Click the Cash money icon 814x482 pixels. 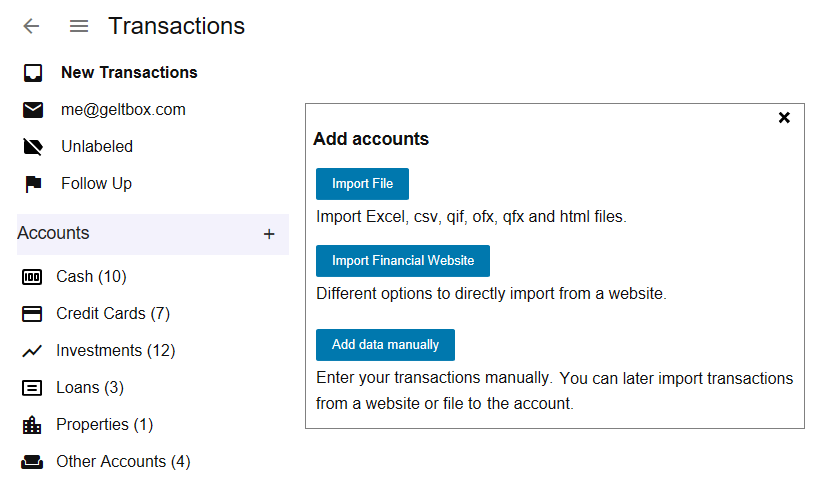tap(32, 277)
